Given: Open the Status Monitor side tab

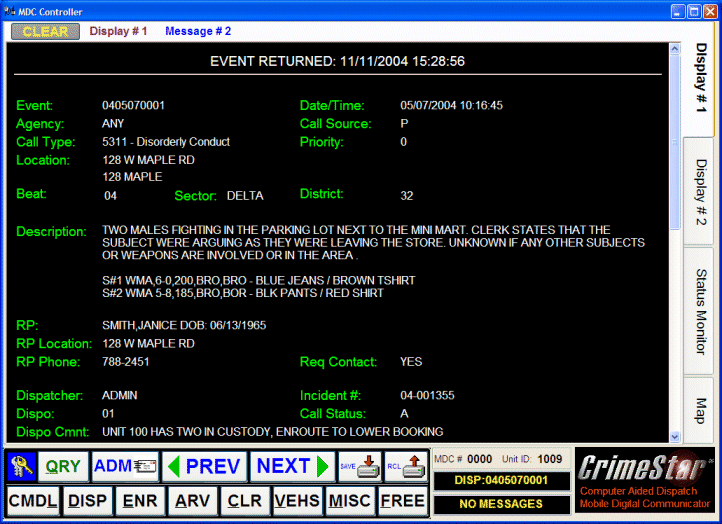Looking at the screenshot, I should (x=700, y=312).
